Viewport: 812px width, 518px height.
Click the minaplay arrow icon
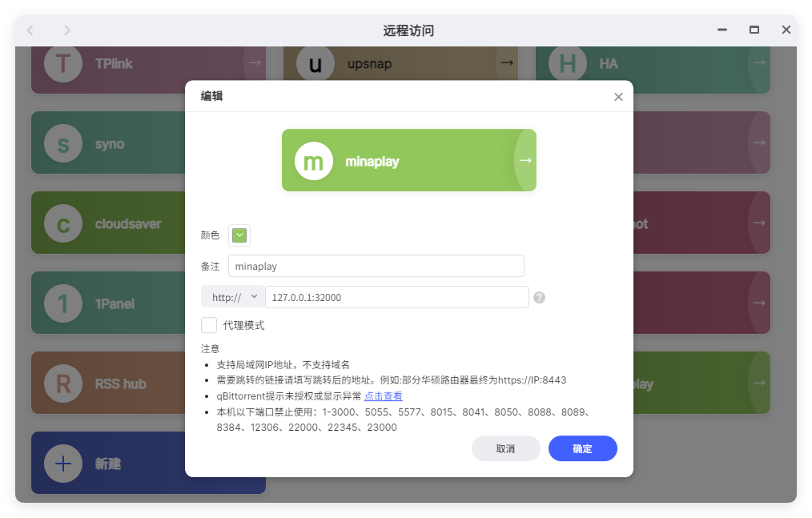click(524, 160)
